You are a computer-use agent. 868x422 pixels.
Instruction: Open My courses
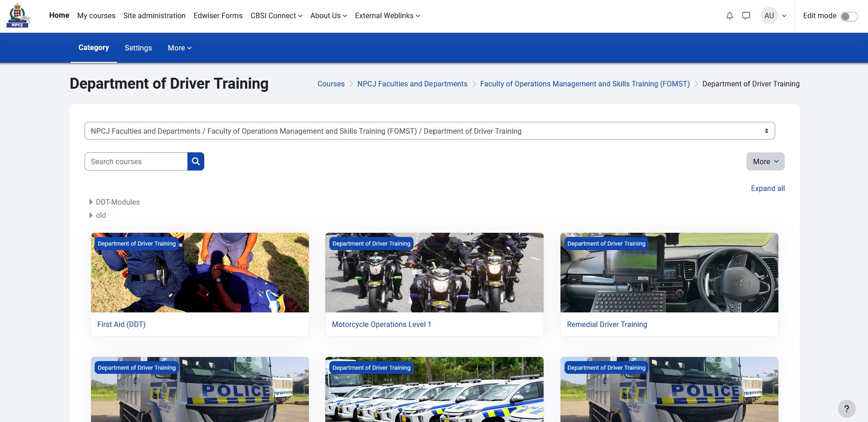96,16
